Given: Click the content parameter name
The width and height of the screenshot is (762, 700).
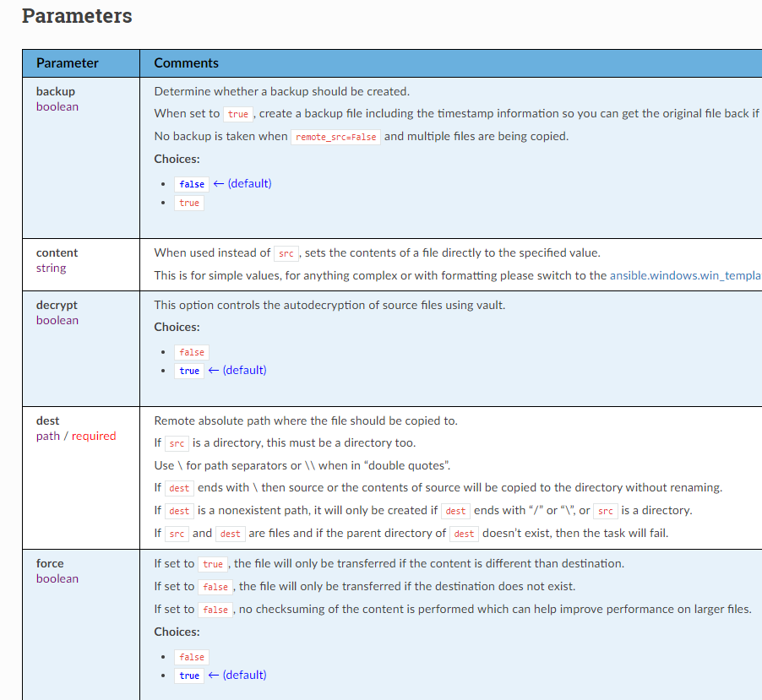Looking at the screenshot, I should click(57, 252).
